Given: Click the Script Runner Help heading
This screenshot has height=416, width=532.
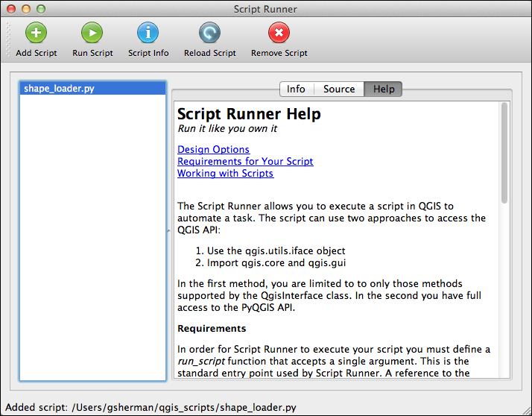Looking at the screenshot, I should (249, 114).
